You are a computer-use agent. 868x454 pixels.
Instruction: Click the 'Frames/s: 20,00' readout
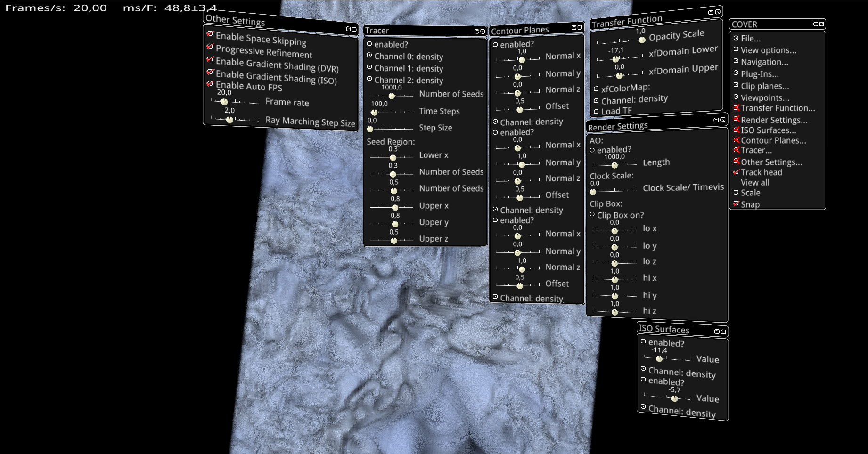(56, 8)
